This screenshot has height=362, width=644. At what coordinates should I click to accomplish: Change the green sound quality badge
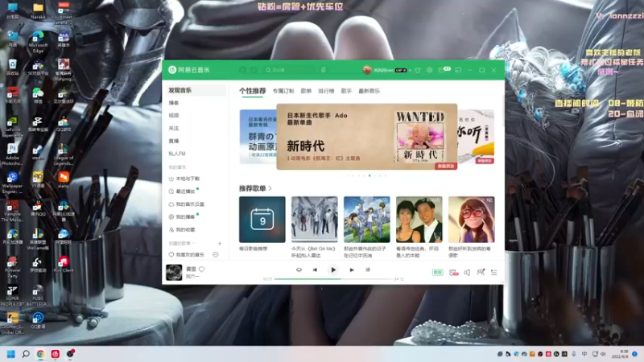point(437,272)
